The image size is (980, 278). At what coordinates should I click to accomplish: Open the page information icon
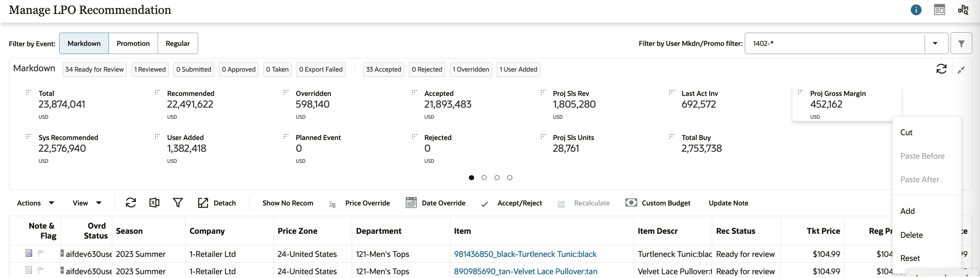click(916, 10)
